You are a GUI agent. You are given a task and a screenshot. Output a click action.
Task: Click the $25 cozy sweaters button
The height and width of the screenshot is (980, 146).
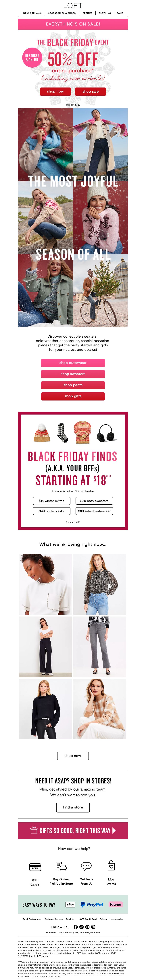94,501
